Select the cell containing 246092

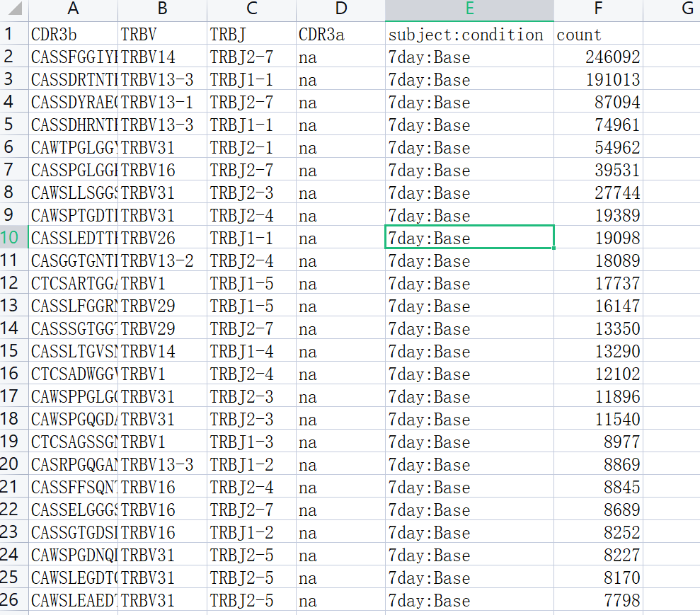(598, 57)
